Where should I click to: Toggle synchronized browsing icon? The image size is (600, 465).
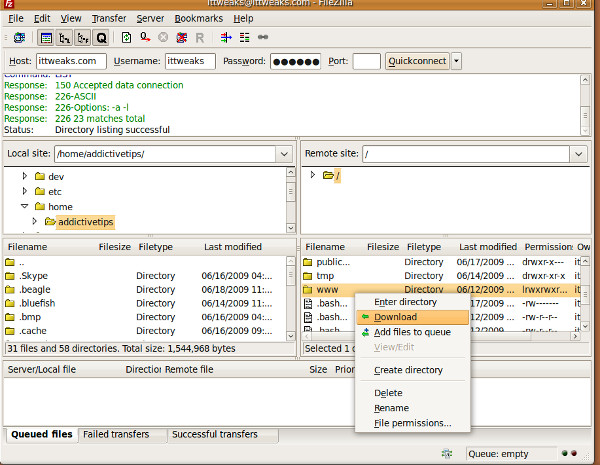pyautogui.click(x=263, y=37)
